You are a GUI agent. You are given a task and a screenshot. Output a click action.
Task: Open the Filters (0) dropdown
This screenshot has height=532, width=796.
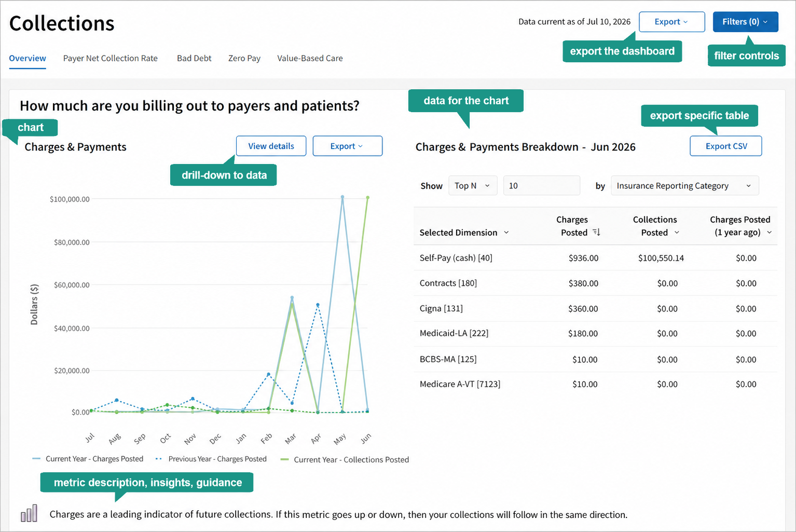[x=745, y=22]
